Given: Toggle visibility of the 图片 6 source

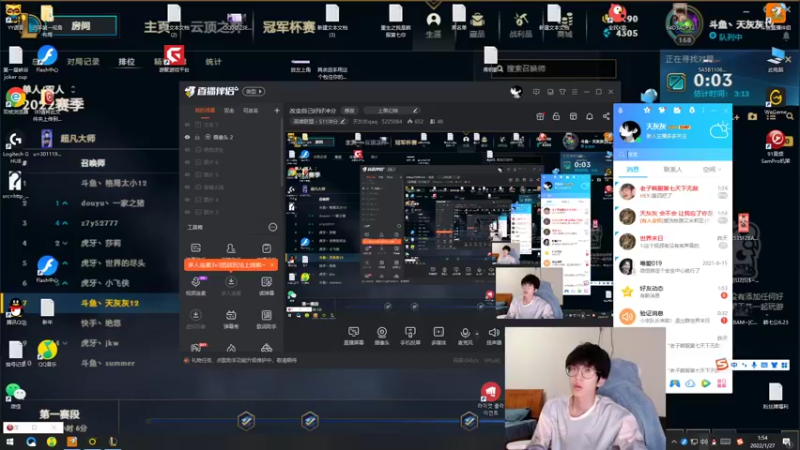Looking at the screenshot, I should (x=187, y=162).
